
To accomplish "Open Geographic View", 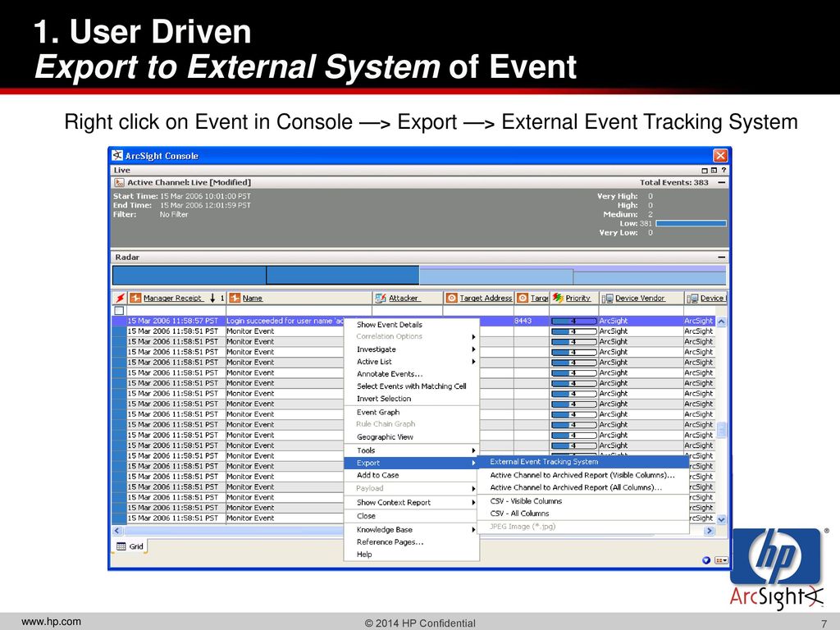I will (411, 437).
